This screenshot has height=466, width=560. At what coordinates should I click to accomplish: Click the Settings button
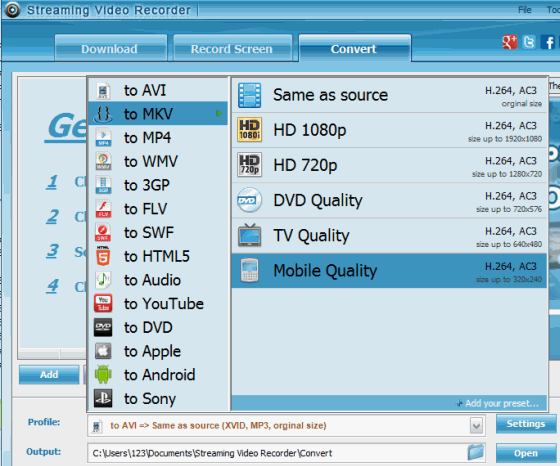tap(526, 424)
